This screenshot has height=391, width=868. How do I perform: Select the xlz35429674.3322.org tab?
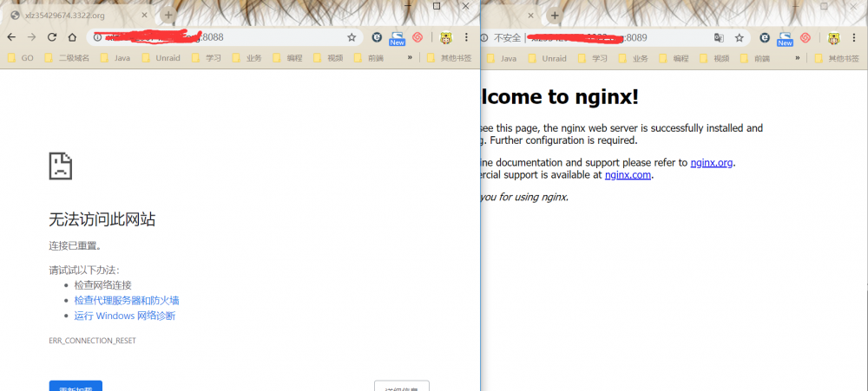78,16
